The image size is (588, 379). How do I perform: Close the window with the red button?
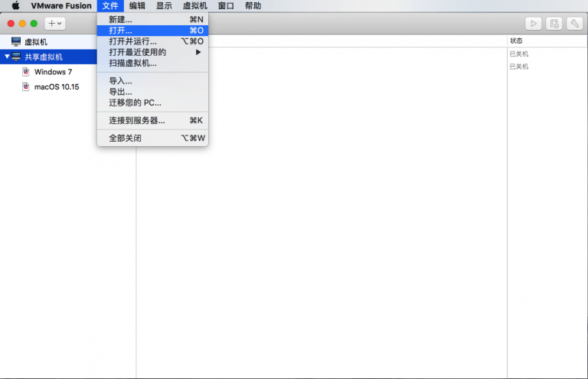coord(11,23)
